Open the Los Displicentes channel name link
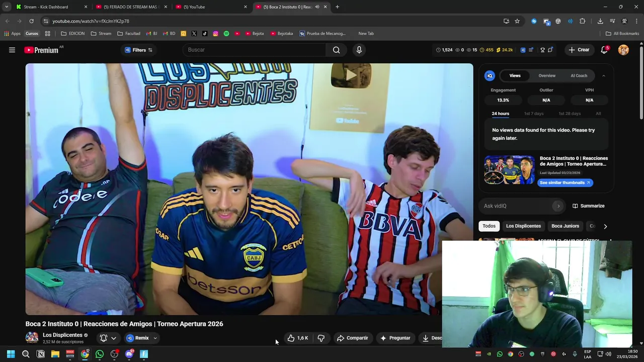Image resolution: width=644 pixels, height=362 pixels. 62,335
